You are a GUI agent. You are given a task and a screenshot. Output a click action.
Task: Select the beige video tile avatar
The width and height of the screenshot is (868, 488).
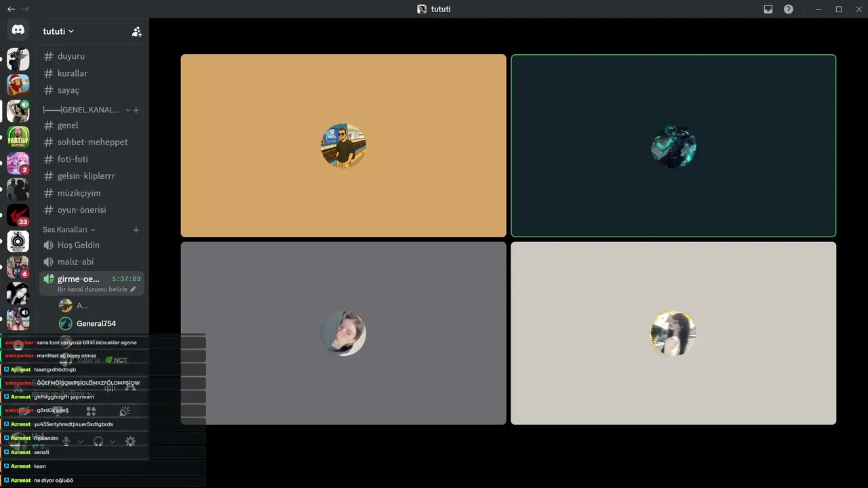(x=673, y=333)
